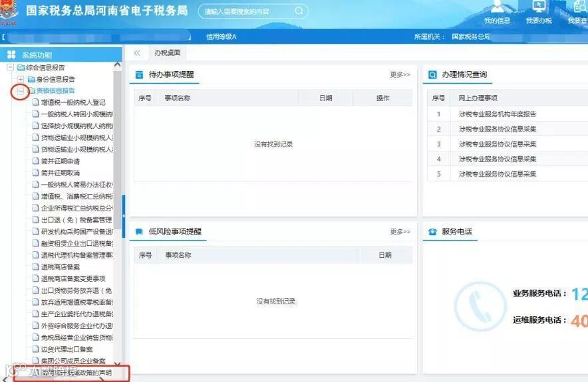The image size is (588, 382).
Task: Click document icon beside 简并征期取消
Action: coord(36,173)
